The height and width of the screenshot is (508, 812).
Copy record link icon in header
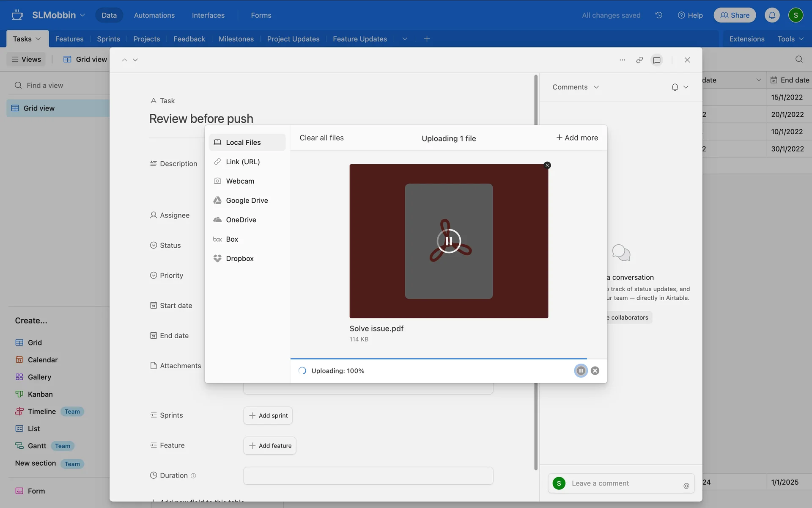pos(639,60)
